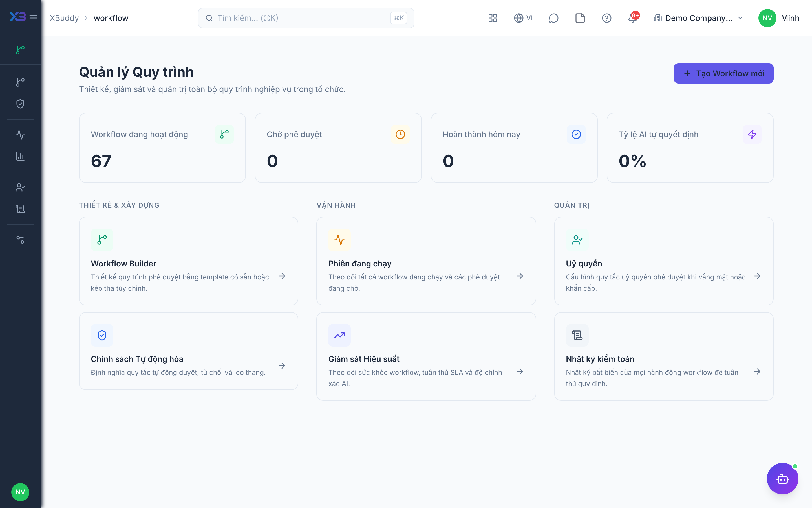Screen dimensions: 812x508
Task: Click the ⌘K shortcut badge in search
Action: click(399, 18)
